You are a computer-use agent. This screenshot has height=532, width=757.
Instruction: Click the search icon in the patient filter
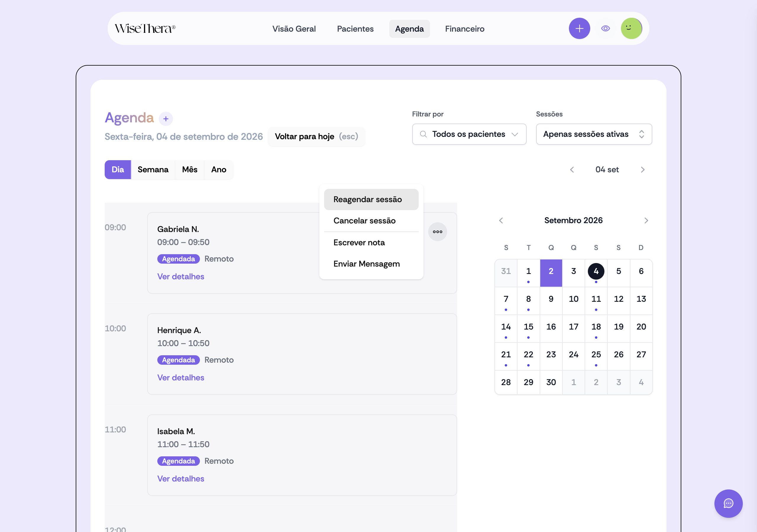(x=423, y=134)
